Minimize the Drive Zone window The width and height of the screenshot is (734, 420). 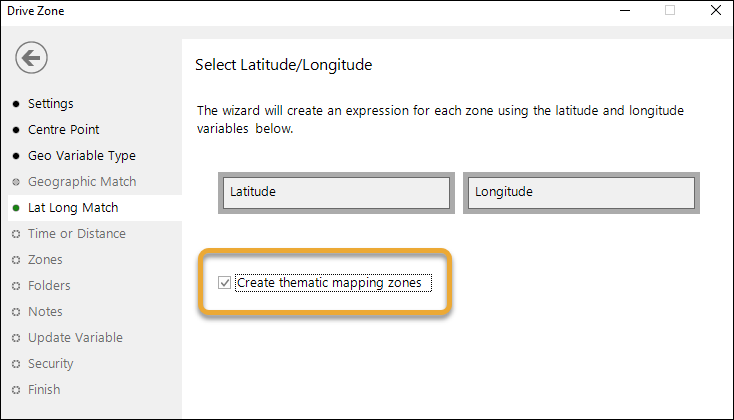(x=625, y=10)
